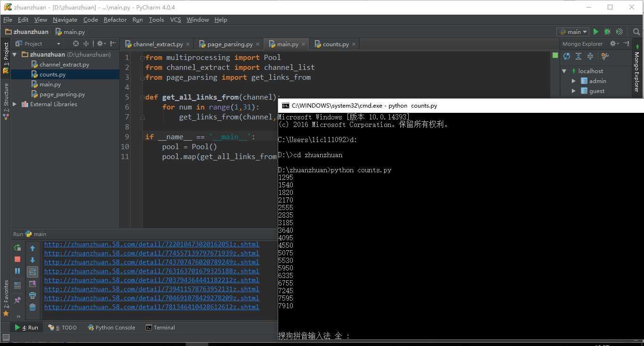Start debugging with the bug icon
Image resolution: width=644 pixels, height=346 pixels.
coord(607,32)
